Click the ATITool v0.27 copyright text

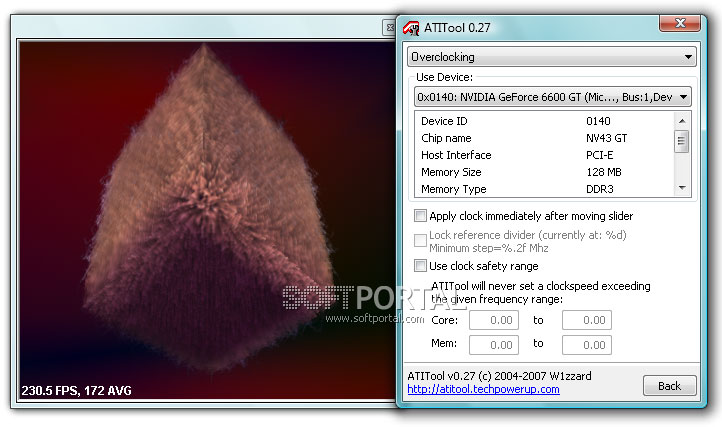click(499, 376)
